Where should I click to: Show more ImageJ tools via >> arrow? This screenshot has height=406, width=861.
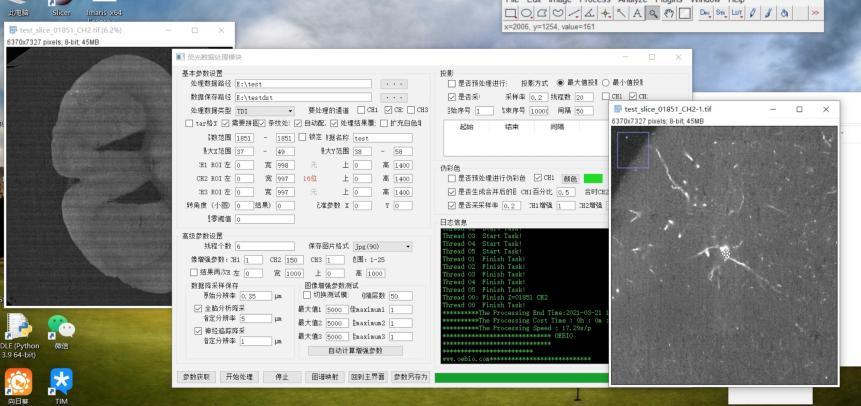click(814, 14)
